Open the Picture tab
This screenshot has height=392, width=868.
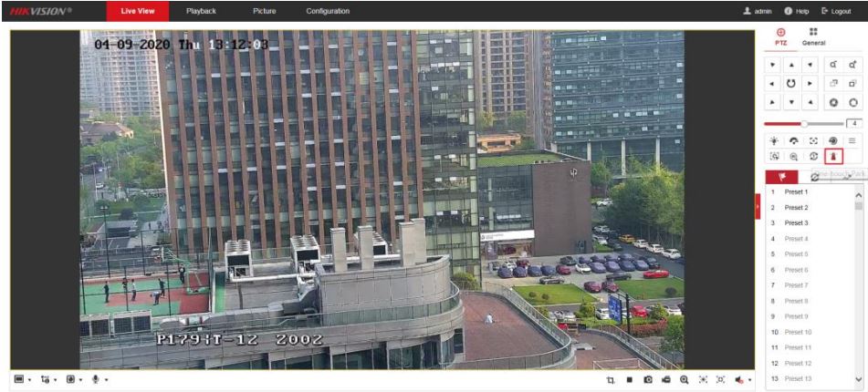[x=264, y=11]
